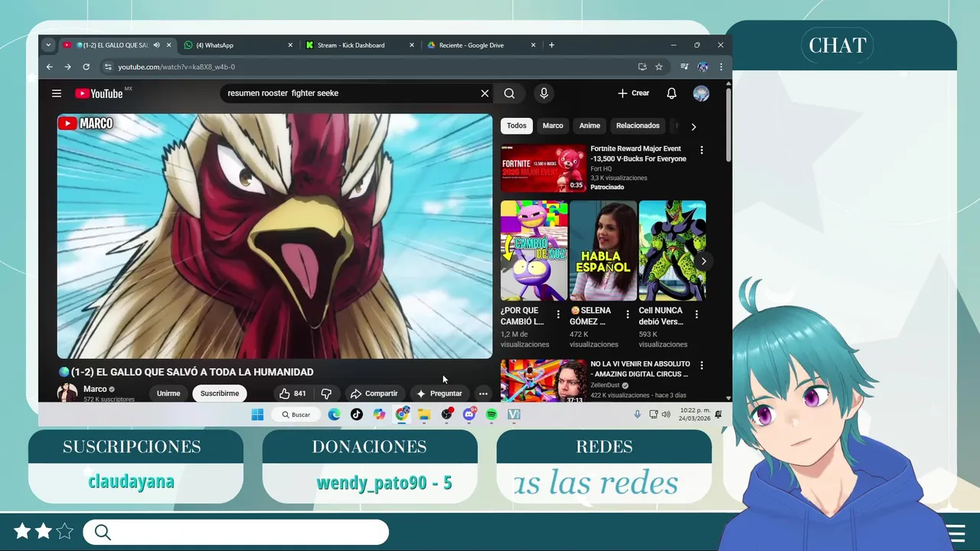Click the Crear button
This screenshot has height=551, width=980.
pos(634,93)
